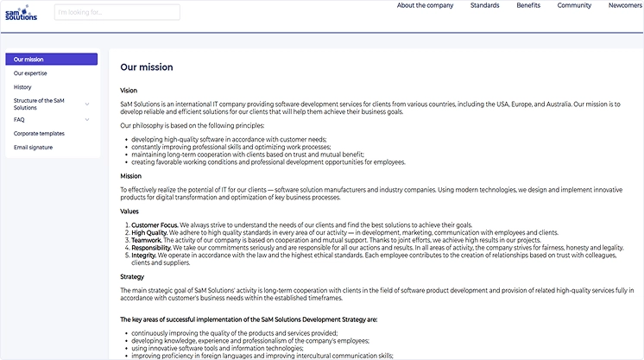Open Email signature page
The image size is (644, 360).
(33, 147)
